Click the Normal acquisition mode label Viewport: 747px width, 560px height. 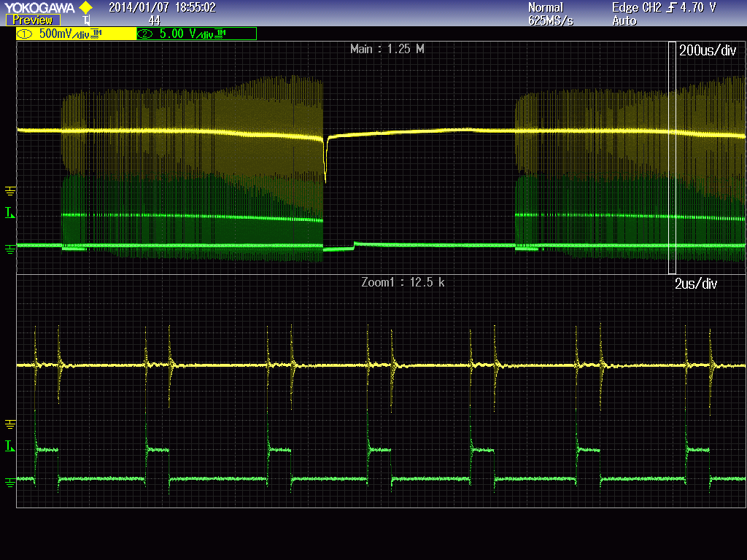click(x=546, y=7)
